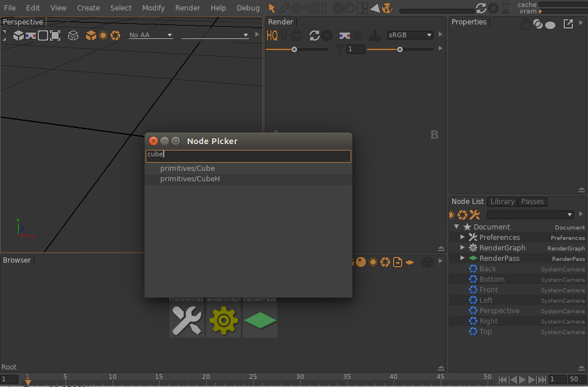Collapse the Document tree node
The width and height of the screenshot is (588, 387).
coord(457,227)
